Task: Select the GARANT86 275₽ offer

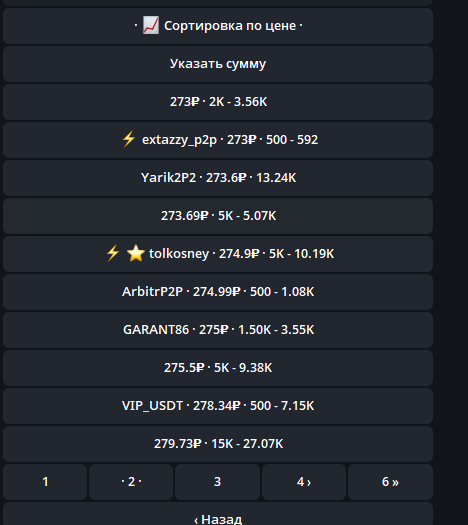Action: coord(218,330)
